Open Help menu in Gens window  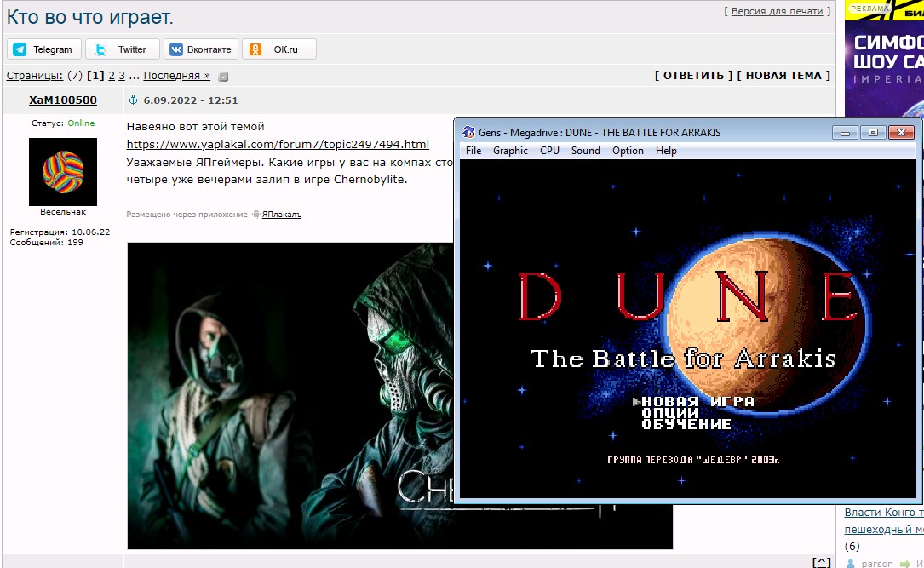[666, 150]
